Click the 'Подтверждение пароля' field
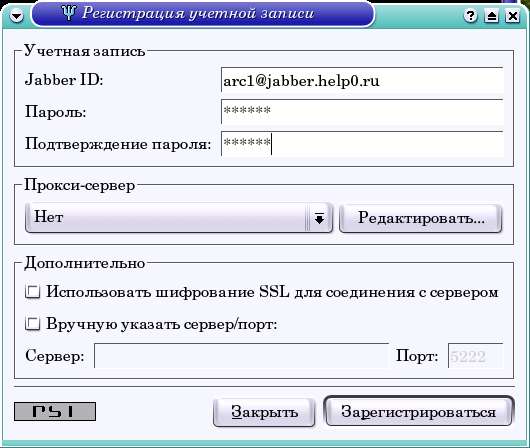Viewport: 530px width, 448px height. 362,143
